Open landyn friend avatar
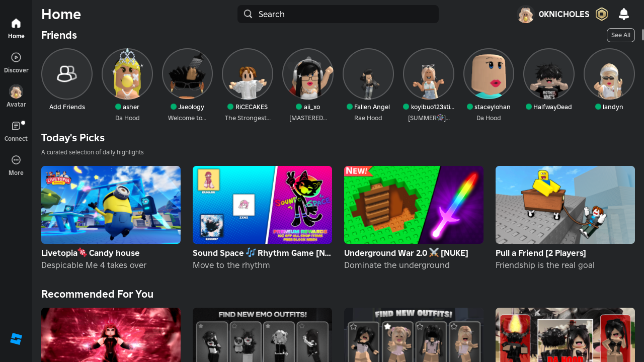The height and width of the screenshot is (362, 644). pos(609,74)
